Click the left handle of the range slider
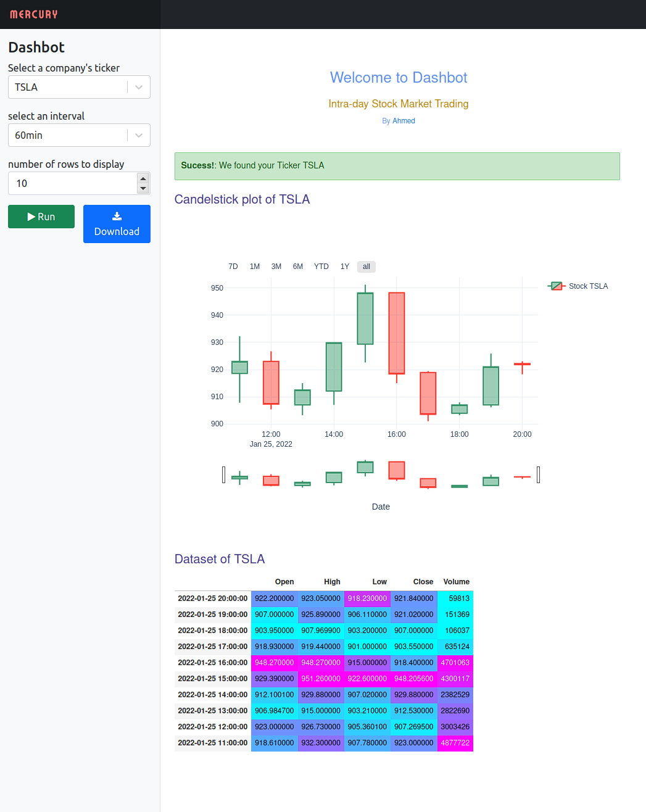The width and height of the screenshot is (646, 812). 223,474
